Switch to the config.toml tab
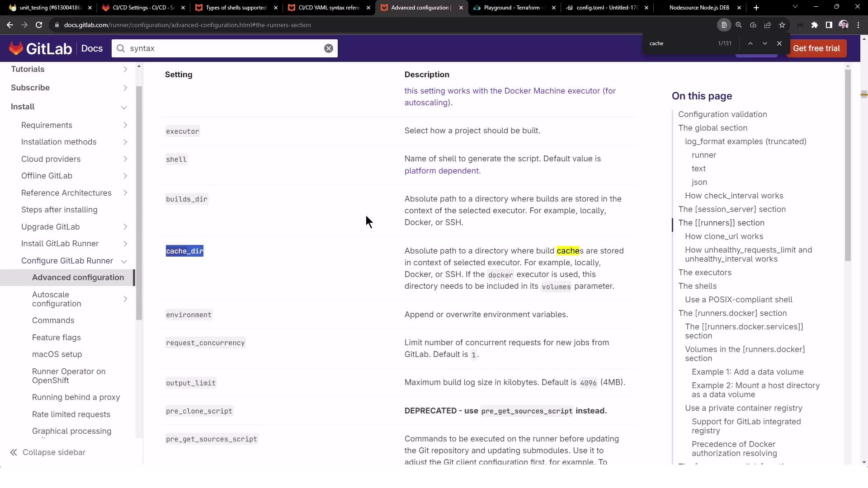The image size is (868, 488). (607, 8)
